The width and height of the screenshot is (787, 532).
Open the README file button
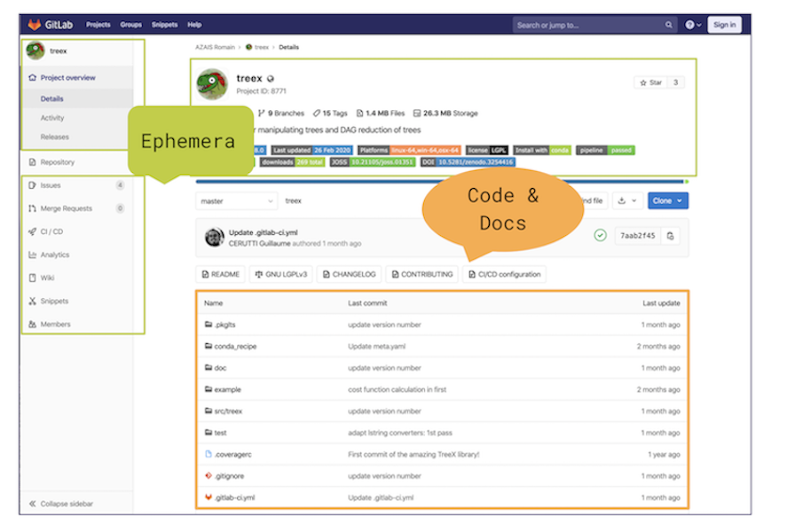click(x=221, y=275)
